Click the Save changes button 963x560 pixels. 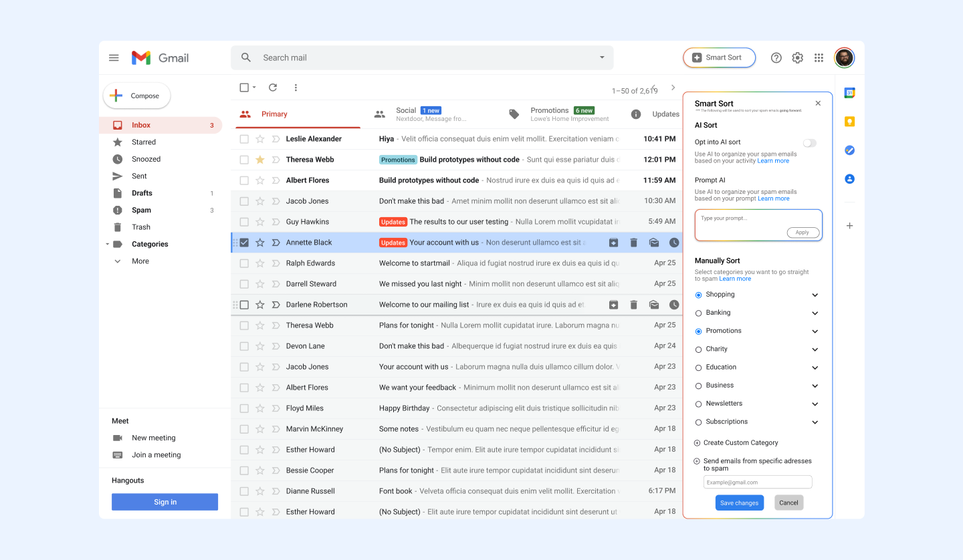point(739,503)
